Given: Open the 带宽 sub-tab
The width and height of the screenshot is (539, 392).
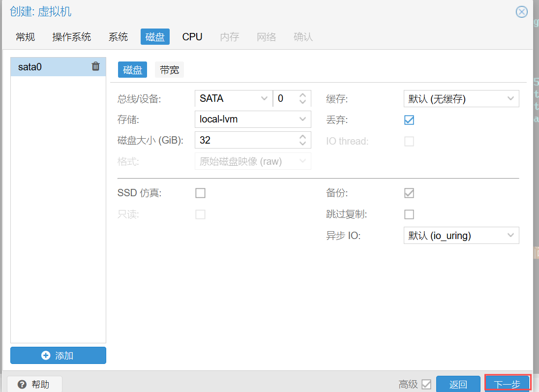Looking at the screenshot, I should pos(170,70).
